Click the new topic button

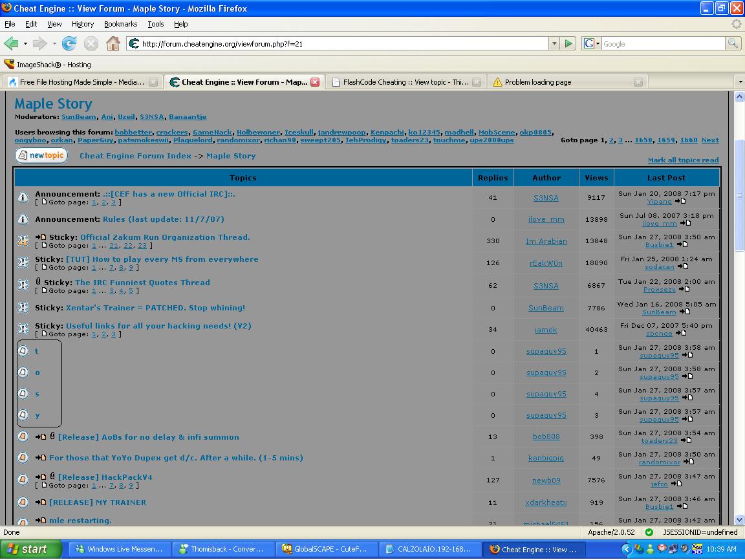click(x=41, y=155)
